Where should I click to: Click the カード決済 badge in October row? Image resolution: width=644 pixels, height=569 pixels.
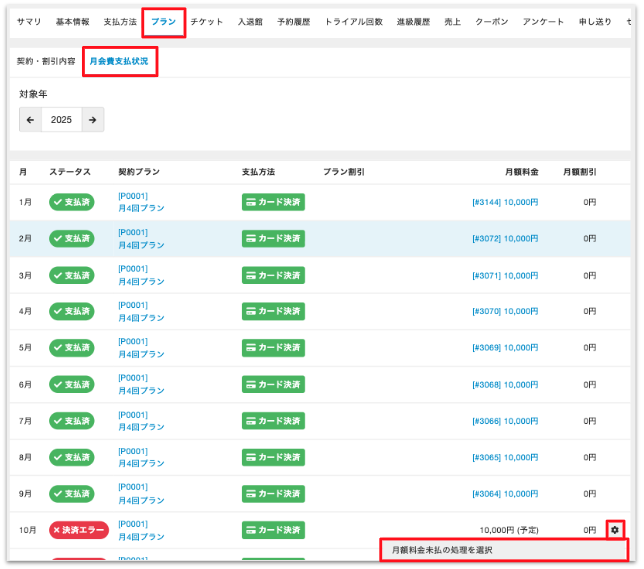[273, 530]
